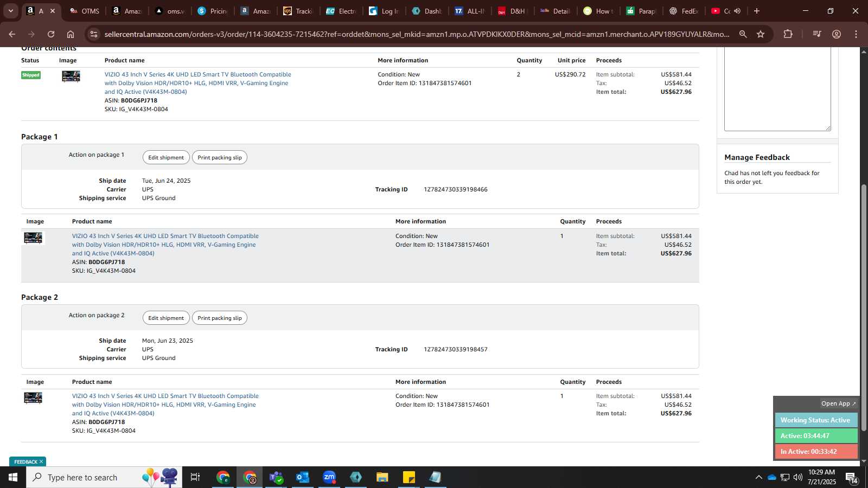868x488 pixels.
Task: Open the VIZIO product link in Package 1
Action: point(165,245)
